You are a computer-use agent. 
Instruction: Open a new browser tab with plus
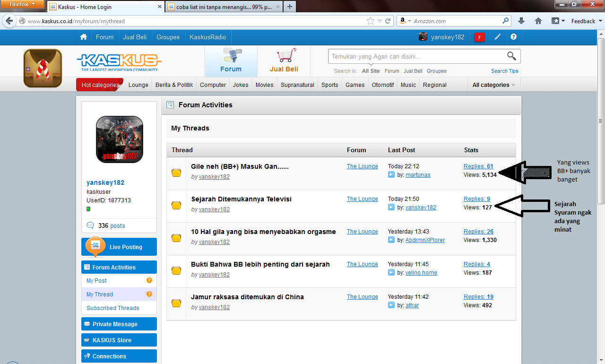290,7
